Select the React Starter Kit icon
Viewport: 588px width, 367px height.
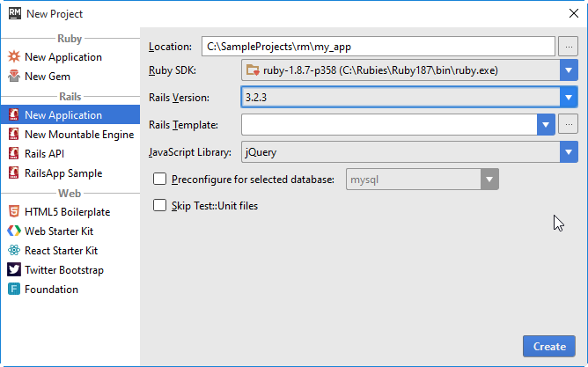click(14, 251)
